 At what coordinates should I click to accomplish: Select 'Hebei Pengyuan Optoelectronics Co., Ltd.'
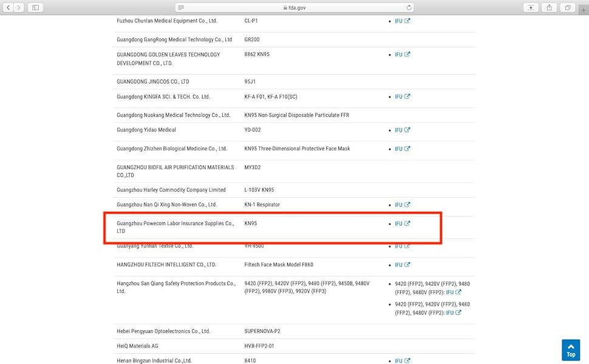[163, 331]
